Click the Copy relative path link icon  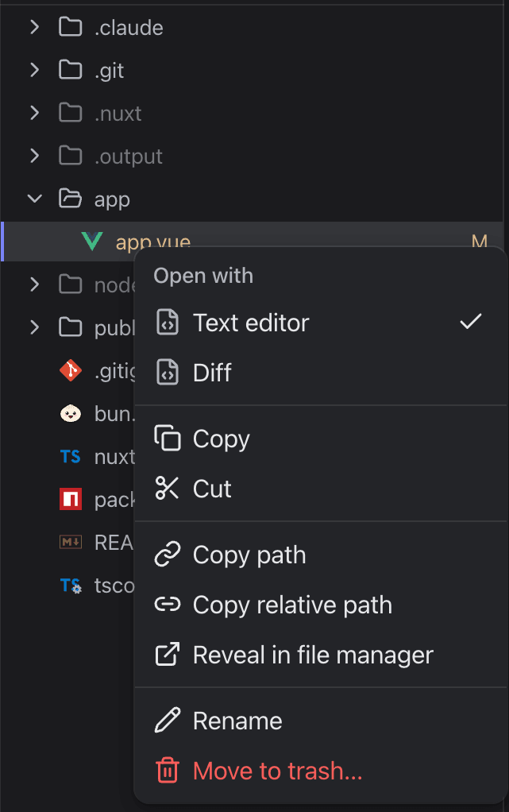pyautogui.click(x=168, y=605)
